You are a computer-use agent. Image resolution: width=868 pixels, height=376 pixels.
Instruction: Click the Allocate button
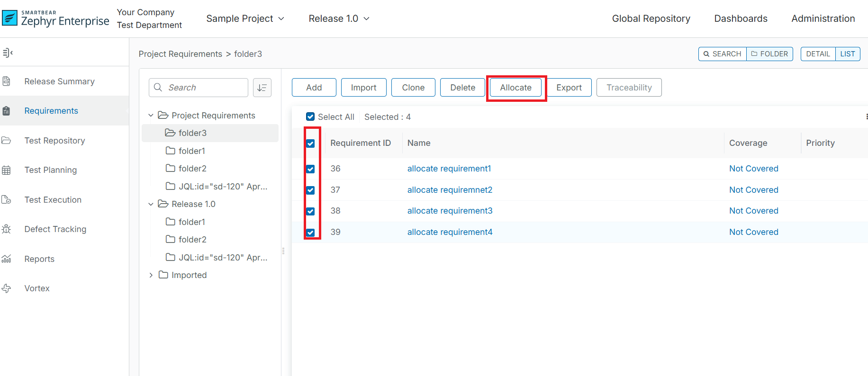[x=515, y=88]
